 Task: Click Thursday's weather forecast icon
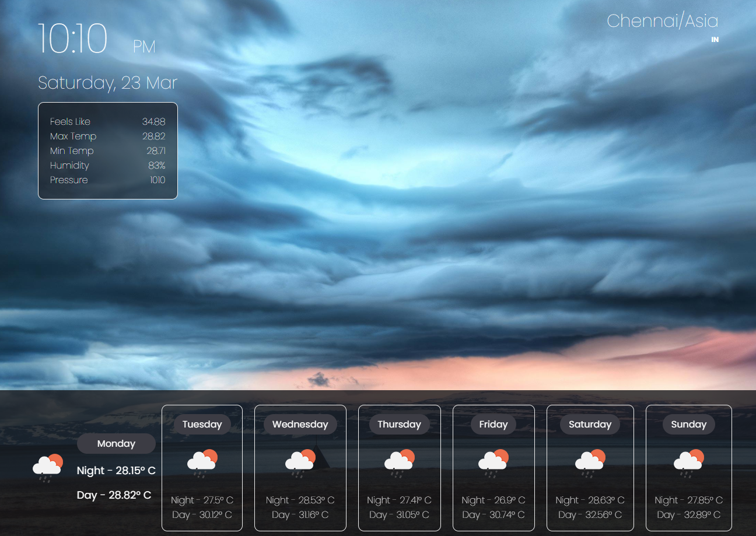tap(399, 461)
